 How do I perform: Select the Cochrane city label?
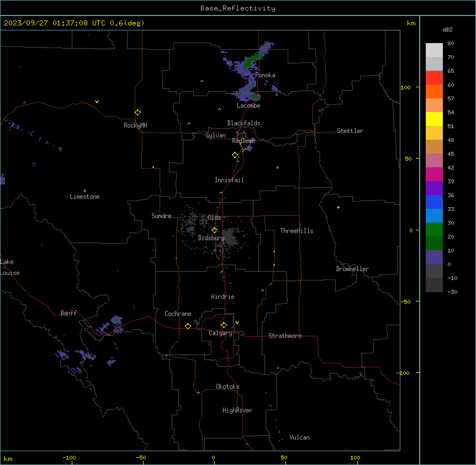tap(178, 314)
